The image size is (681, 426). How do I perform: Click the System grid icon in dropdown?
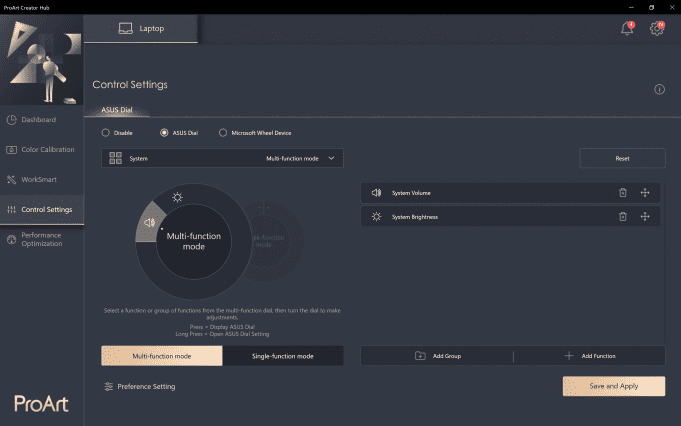[x=116, y=158]
